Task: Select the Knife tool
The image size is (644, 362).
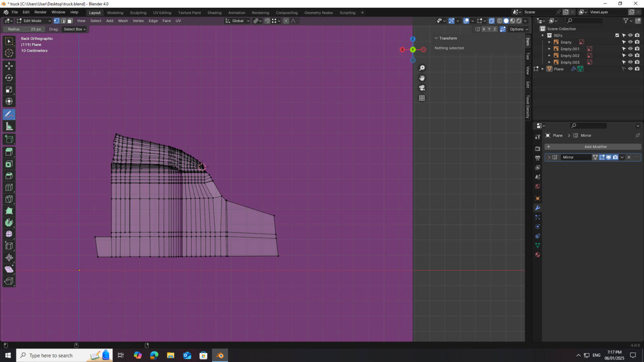Action: point(9,199)
